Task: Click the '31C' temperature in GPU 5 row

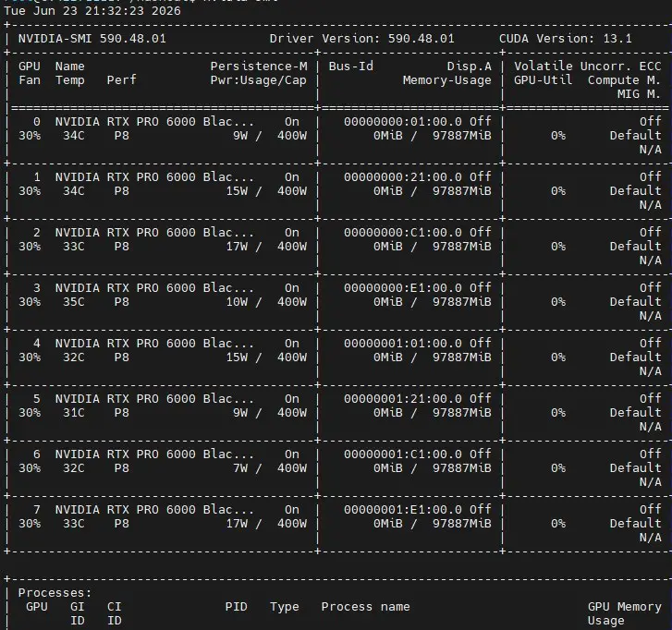Action: click(x=74, y=413)
